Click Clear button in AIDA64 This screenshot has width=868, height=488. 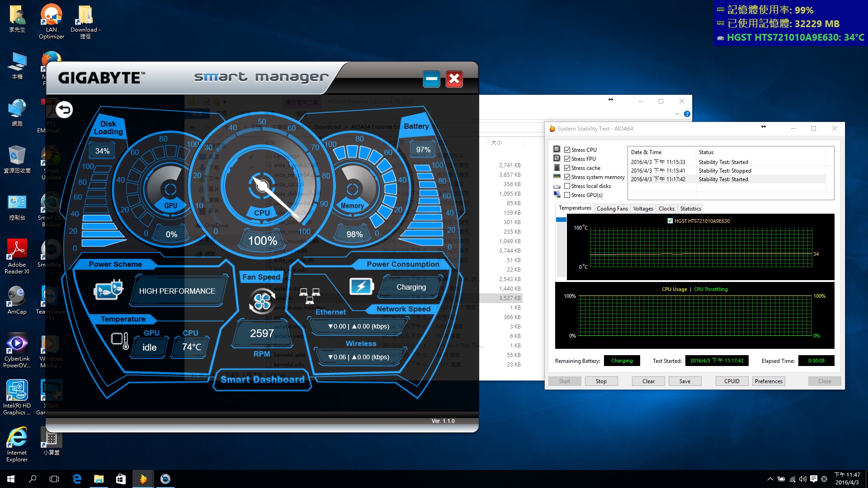(x=648, y=381)
